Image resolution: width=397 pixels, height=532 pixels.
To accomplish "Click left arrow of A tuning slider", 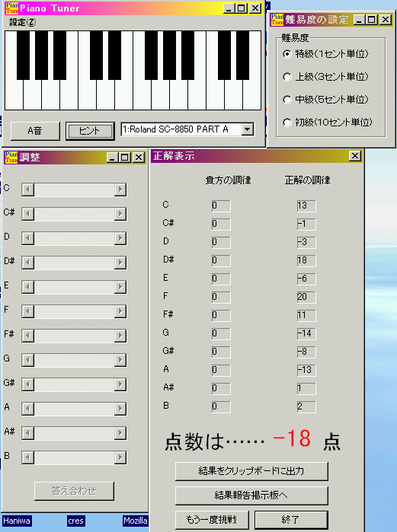I will coord(28,409).
